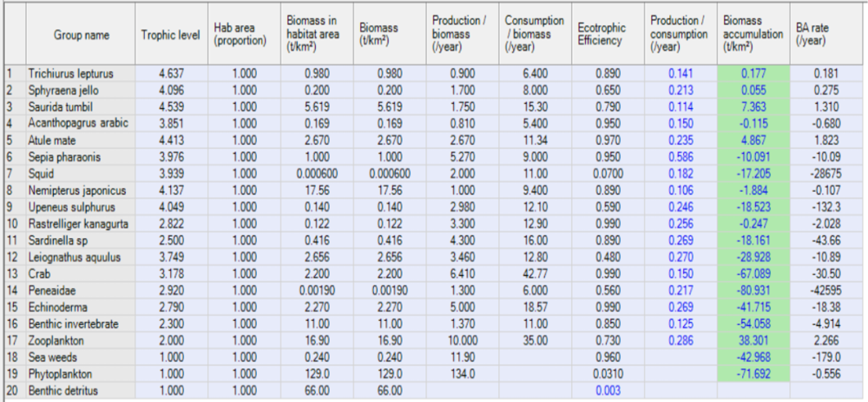Click Peneaidae BA rate value -42595
The width and height of the screenshot is (868, 402).
(x=826, y=291)
